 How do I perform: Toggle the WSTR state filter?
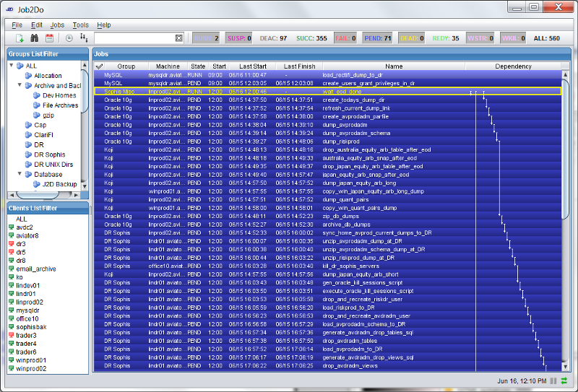pos(480,38)
